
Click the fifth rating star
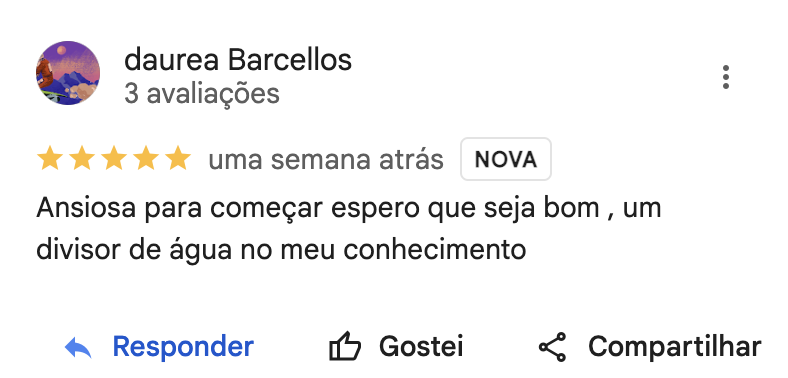pos(178,158)
